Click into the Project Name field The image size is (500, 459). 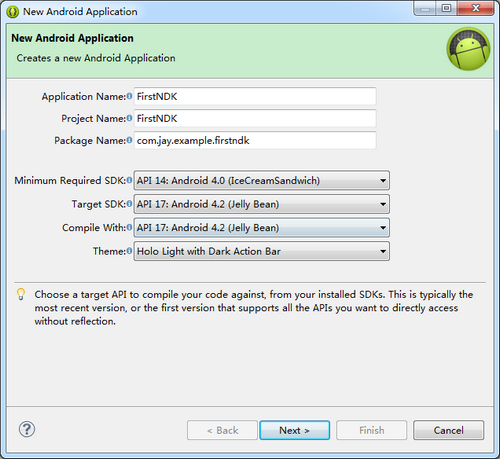[x=255, y=119]
